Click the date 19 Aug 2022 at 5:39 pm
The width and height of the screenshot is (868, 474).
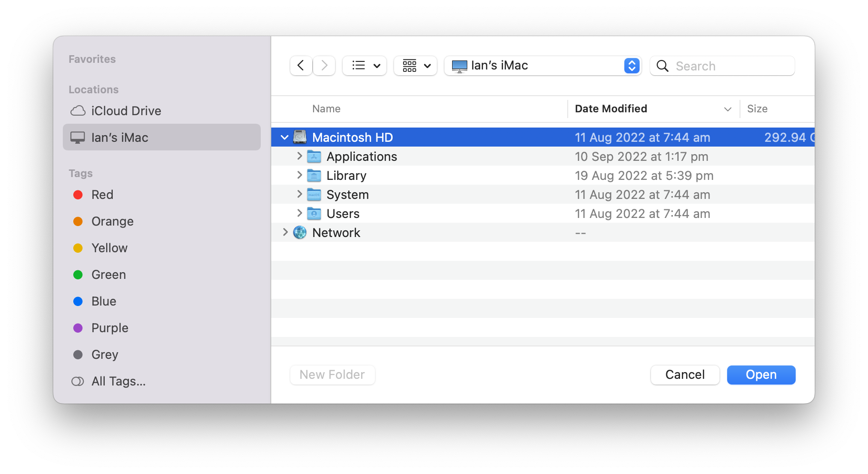pos(644,176)
